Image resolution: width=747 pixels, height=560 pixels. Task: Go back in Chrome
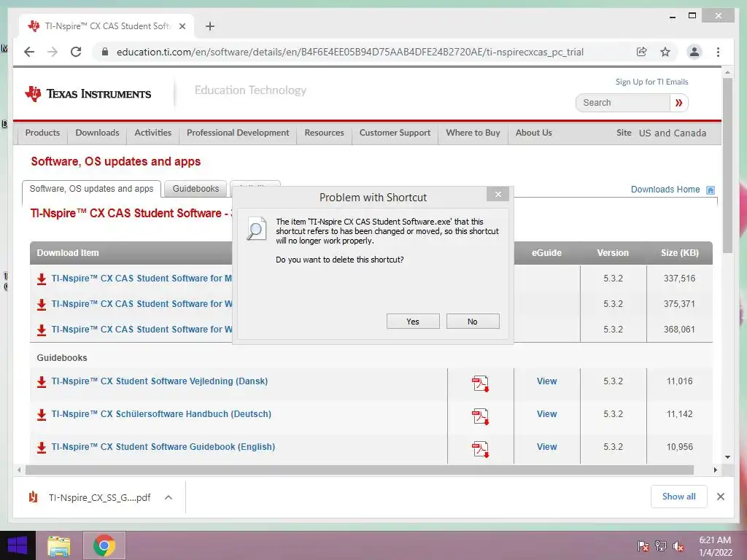coord(29,52)
